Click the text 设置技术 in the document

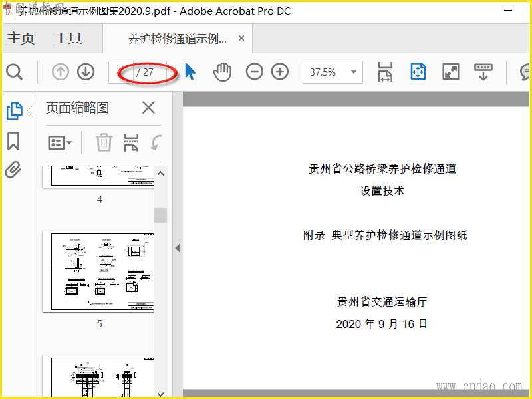pyautogui.click(x=382, y=191)
